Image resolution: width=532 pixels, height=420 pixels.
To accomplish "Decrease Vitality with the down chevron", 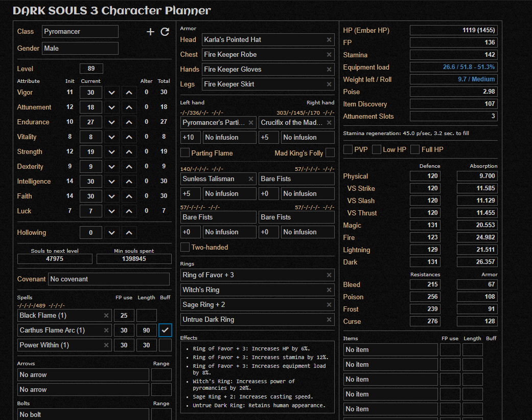I will point(111,137).
